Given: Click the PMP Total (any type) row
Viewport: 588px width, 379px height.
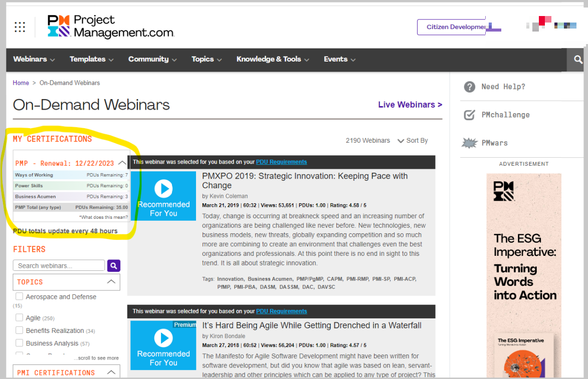Looking at the screenshot, I should [x=71, y=207].
